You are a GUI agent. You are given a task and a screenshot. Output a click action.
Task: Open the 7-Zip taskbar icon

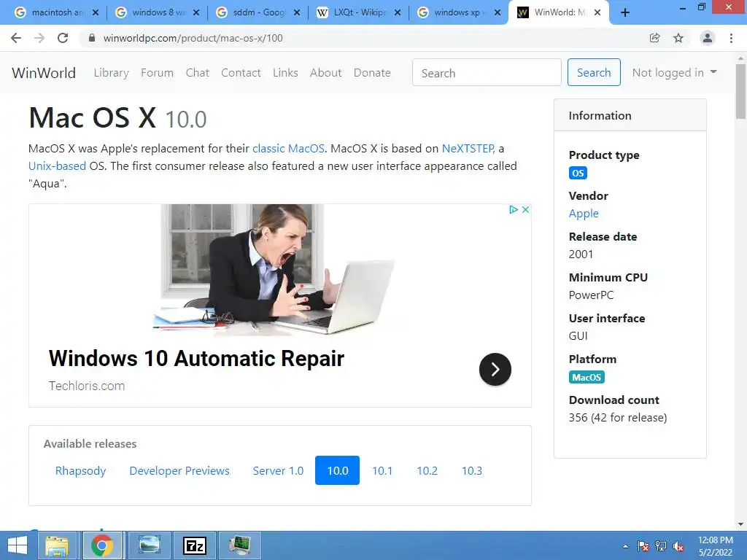(194, 545)
